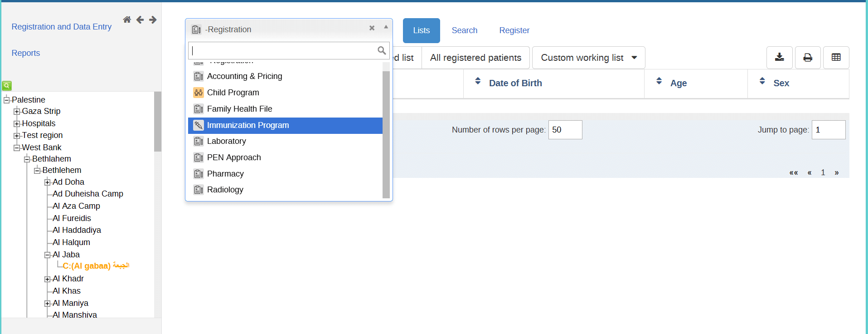The height and width of the screenshot is (334, 868).
Task: Expand the Gaza Strip tree node
Action: pyautogui.click(x=17, y=112)
